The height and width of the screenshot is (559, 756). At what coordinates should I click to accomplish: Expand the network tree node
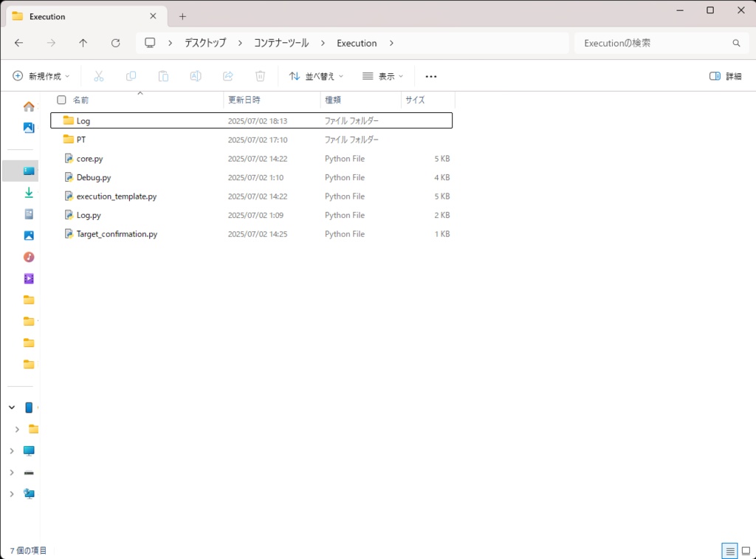12,494
